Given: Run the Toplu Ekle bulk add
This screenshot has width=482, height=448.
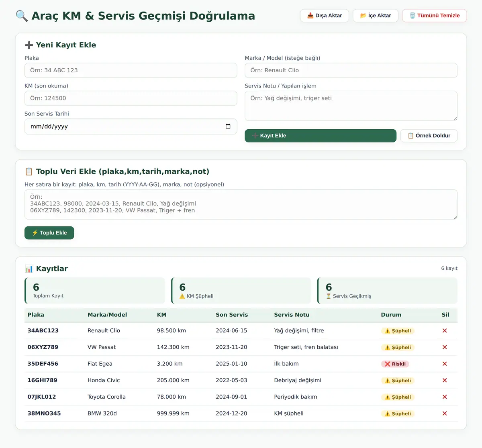Looking at the screenshot, I should click(49, 233).
